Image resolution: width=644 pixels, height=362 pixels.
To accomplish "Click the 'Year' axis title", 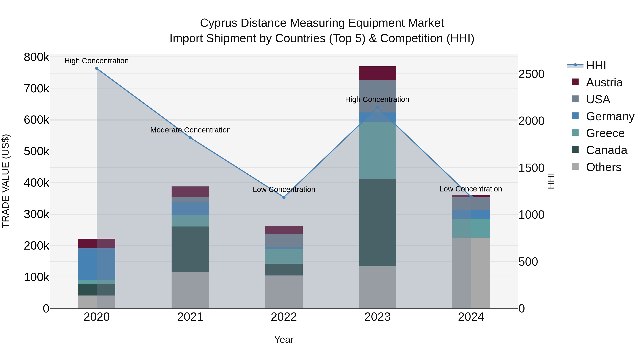I will (x=284, y=339).
